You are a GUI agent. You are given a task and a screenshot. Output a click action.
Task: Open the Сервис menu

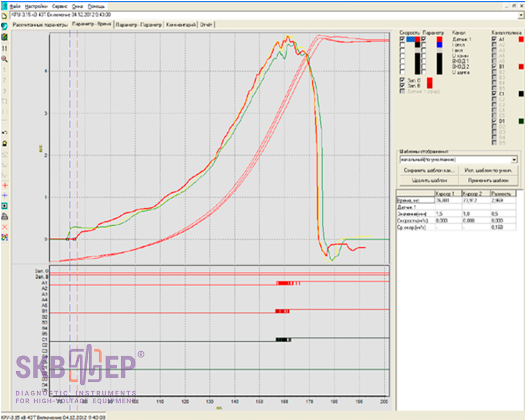pos(60,6)
